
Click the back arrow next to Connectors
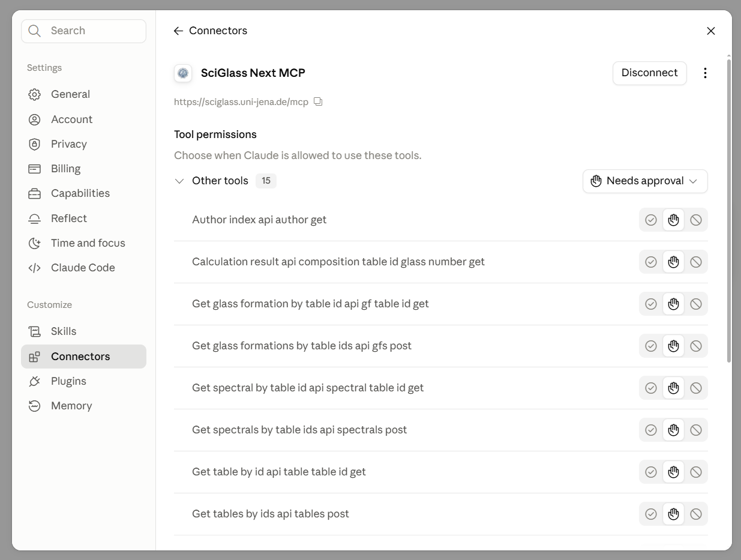178,31
